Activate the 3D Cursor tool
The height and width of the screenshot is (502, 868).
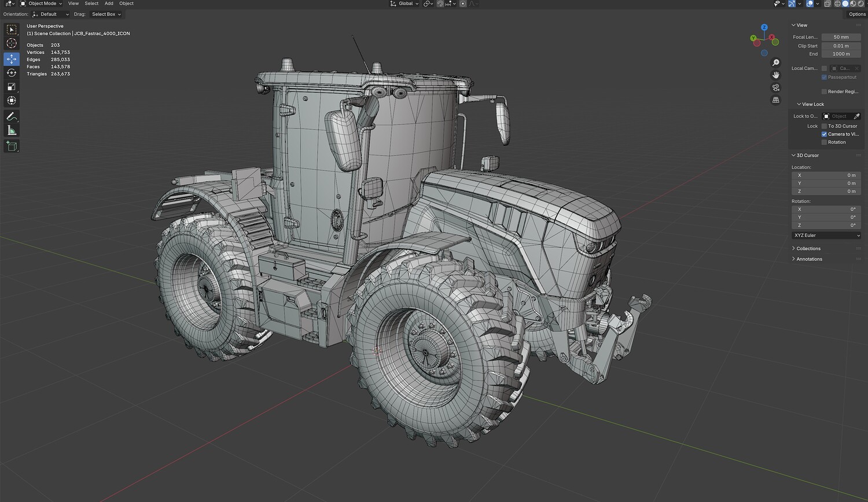point(12,43)
